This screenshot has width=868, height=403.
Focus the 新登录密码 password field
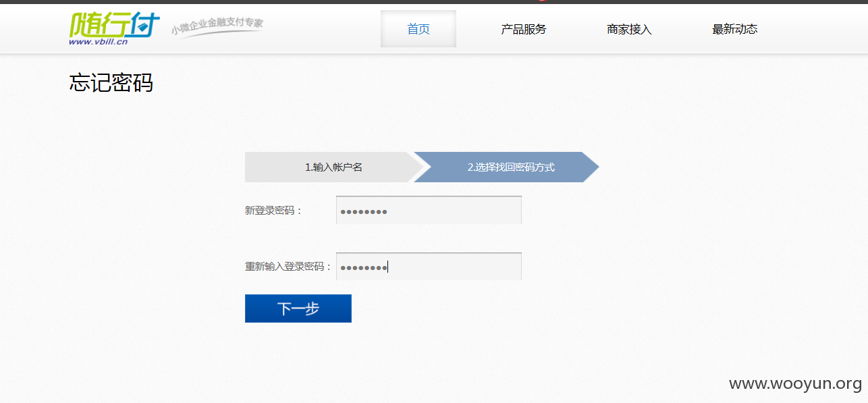429,211
